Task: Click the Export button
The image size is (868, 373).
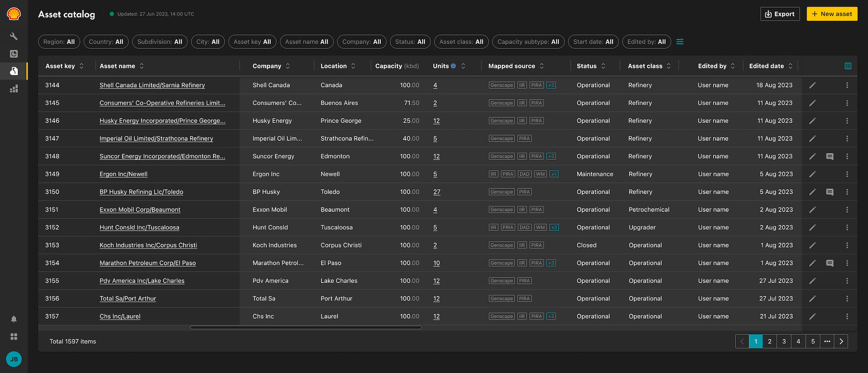Action: pos(780,14)
